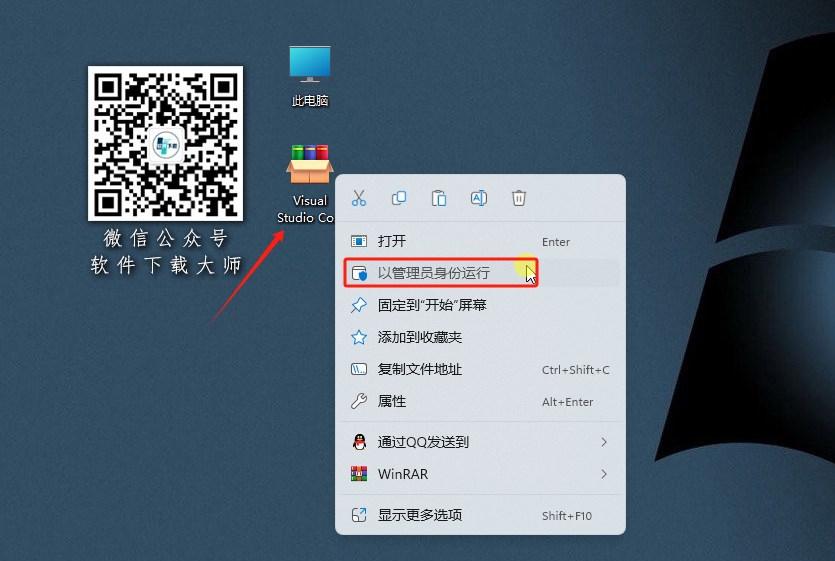Click the Copy icon in context menu
This screenshot has width=835, height=561.
(x=399, y=198)
